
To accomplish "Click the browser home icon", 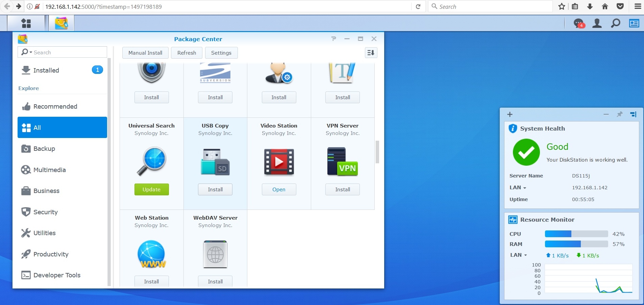I will tap(605, 6).
